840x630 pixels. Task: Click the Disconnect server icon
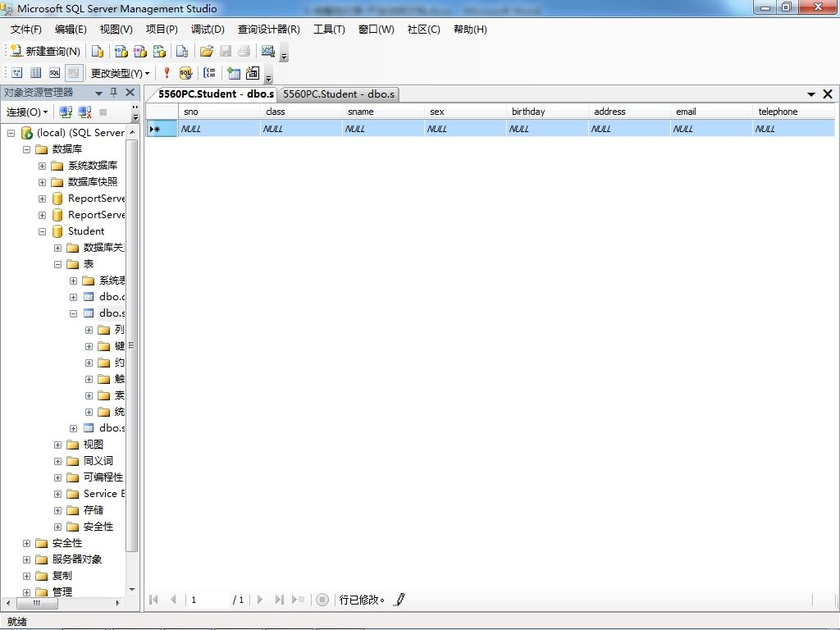coord(84,112)
